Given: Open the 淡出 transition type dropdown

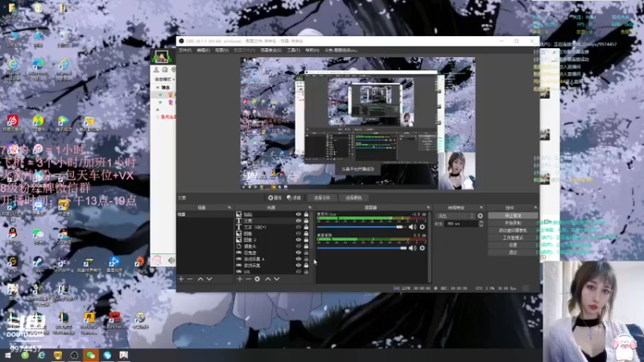Looking at the screenshot, I should [455, 216].
